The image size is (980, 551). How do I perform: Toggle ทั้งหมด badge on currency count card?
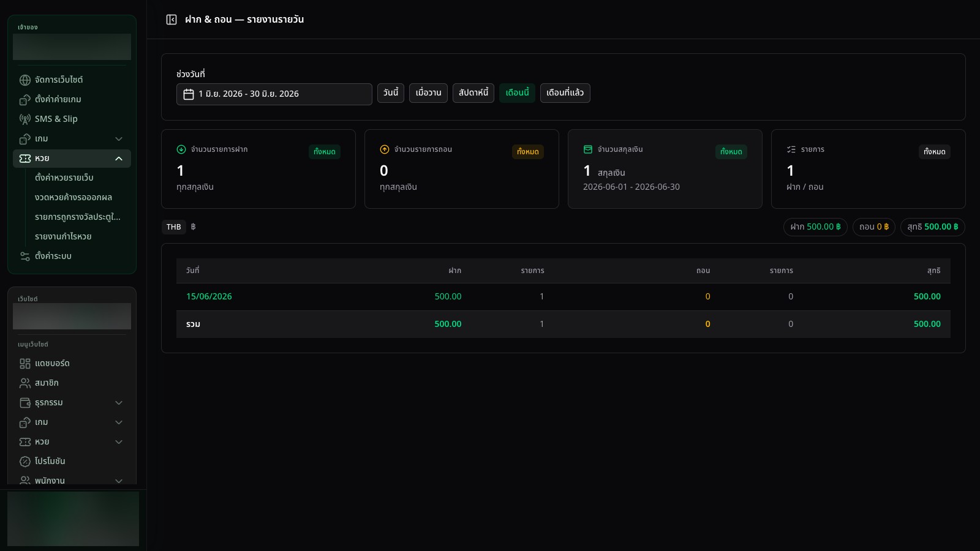(x=731, y=152)
